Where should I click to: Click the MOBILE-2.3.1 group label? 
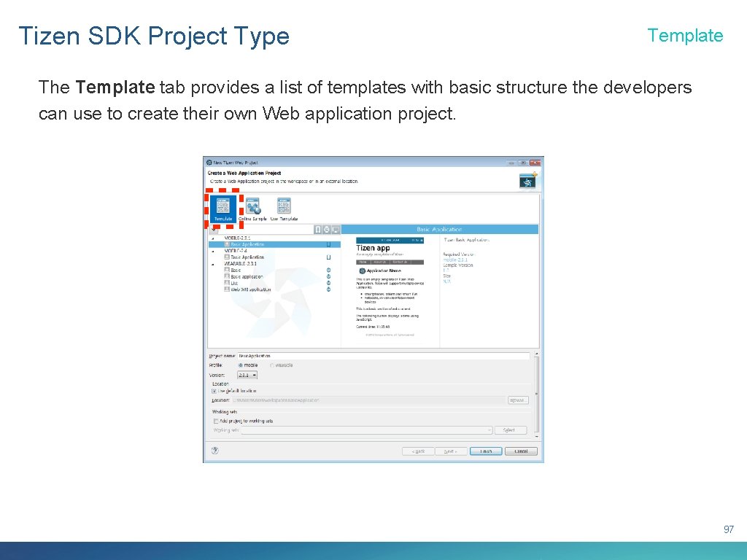tap(237, 238)
